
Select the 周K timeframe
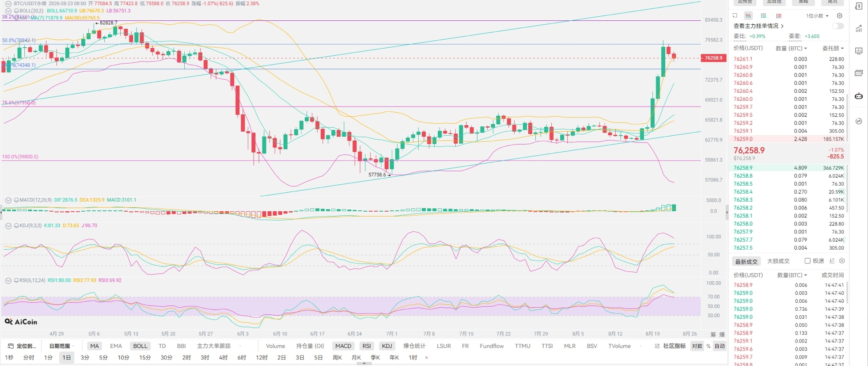click(337, 358)
